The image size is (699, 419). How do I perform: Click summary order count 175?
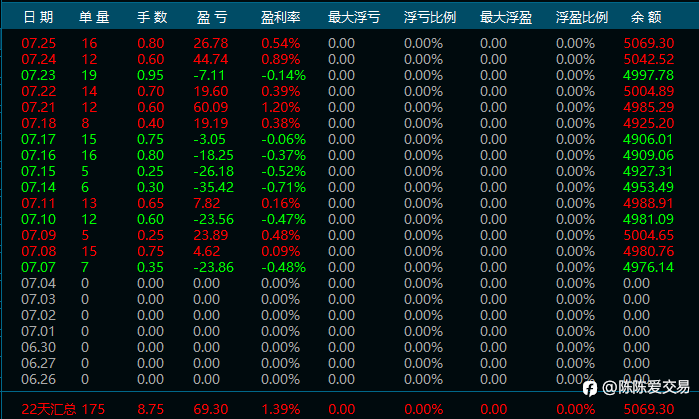coord(93,409)
